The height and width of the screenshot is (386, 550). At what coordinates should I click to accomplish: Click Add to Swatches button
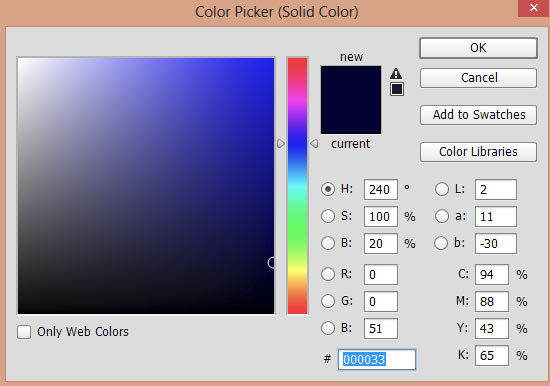[x=478, y=115]
